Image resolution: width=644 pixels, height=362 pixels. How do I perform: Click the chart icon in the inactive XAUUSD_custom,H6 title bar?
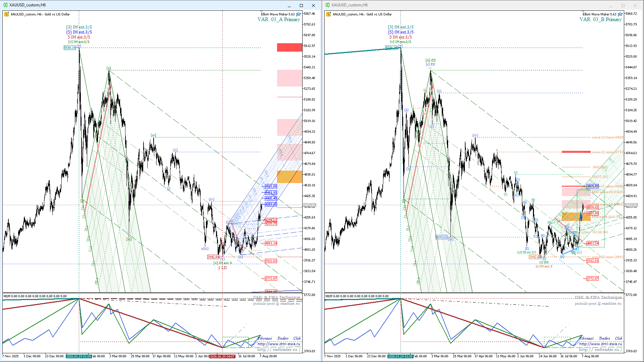(327, 5)
